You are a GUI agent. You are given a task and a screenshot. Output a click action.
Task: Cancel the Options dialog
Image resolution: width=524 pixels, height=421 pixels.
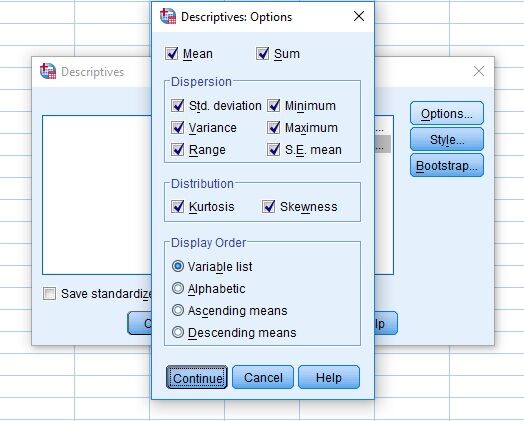click(263, 377)
